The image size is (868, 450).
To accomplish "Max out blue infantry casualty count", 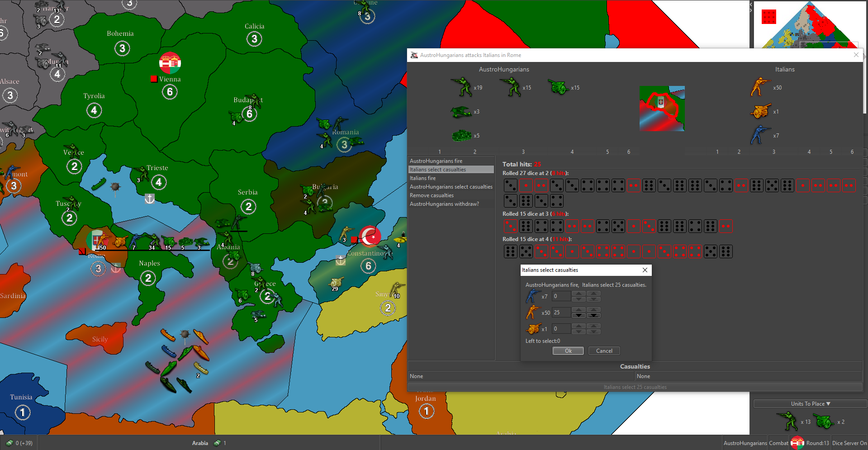I will tap(593, 294).
